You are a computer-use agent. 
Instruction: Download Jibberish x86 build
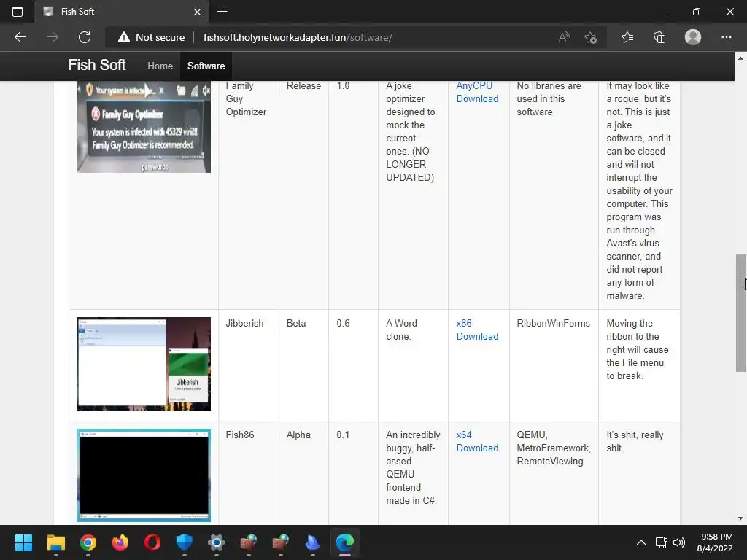[x=477, y=330]
